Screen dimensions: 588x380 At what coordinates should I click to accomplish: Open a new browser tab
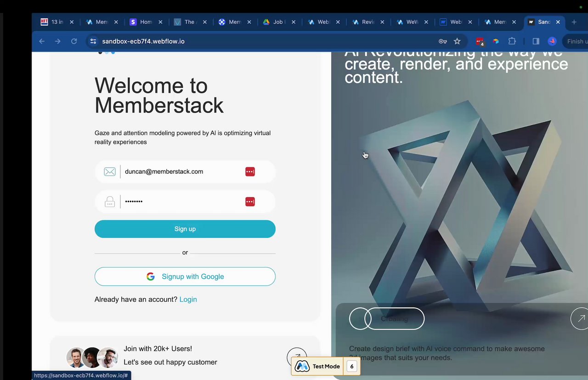click(x=574, y=22)
